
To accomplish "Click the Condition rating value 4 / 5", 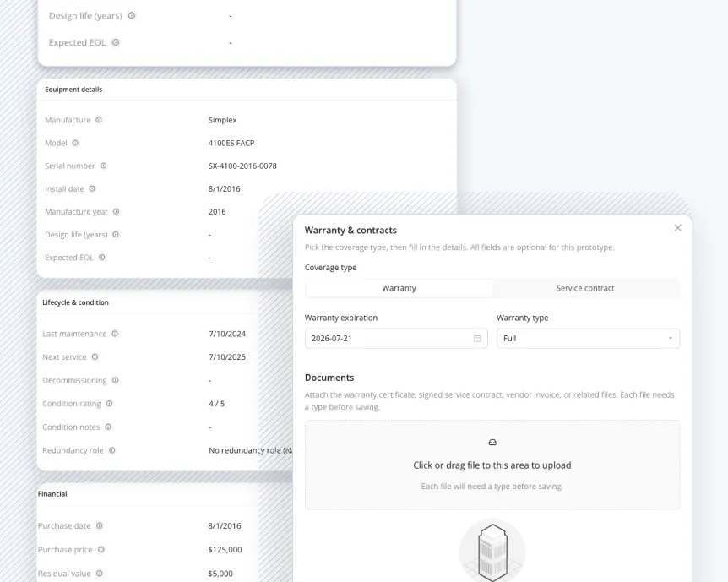I will pyautogui.click(x=217, y=404).
